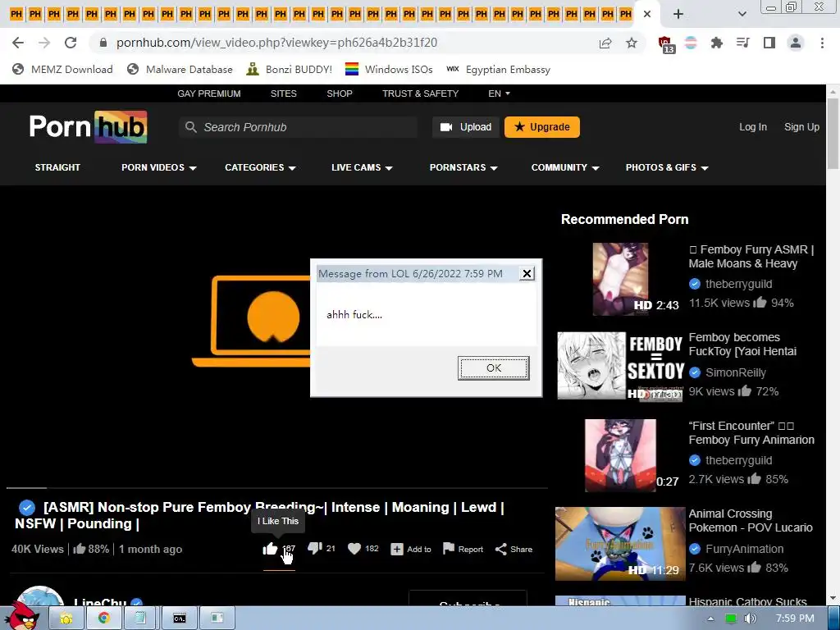This screenshot has width=840, height=630.
Task: Click the browser address bar URL
Action: (277, 43)
